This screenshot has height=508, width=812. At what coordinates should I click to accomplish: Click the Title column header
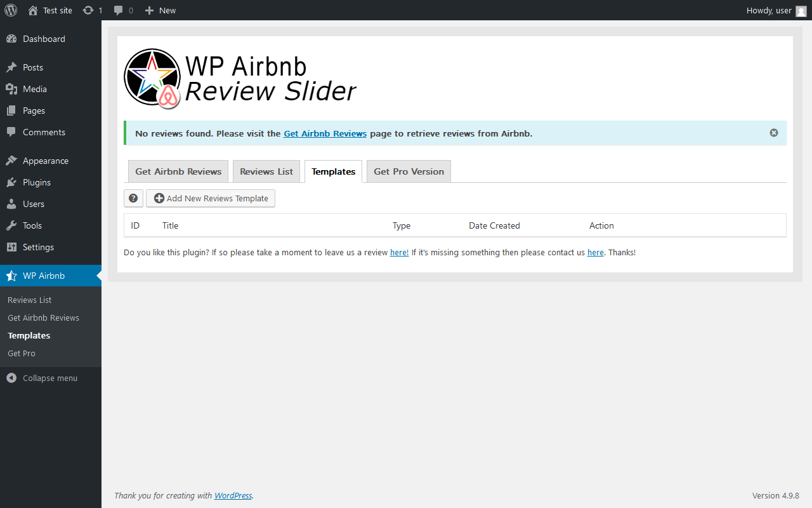coord(170,225)
